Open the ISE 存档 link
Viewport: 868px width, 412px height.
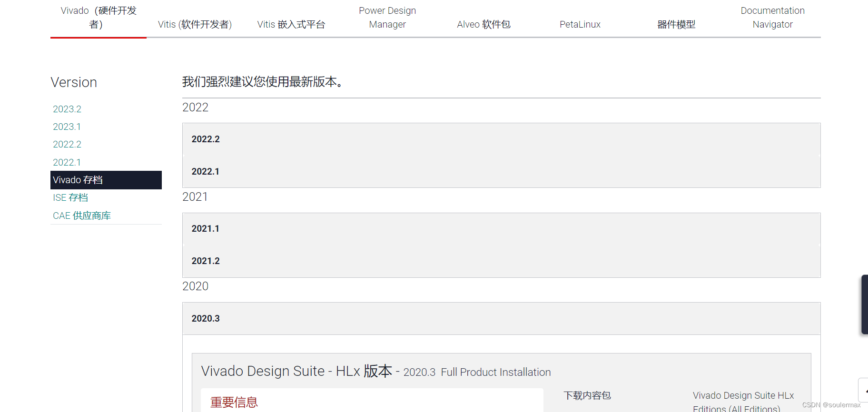(x=70, y=197)
